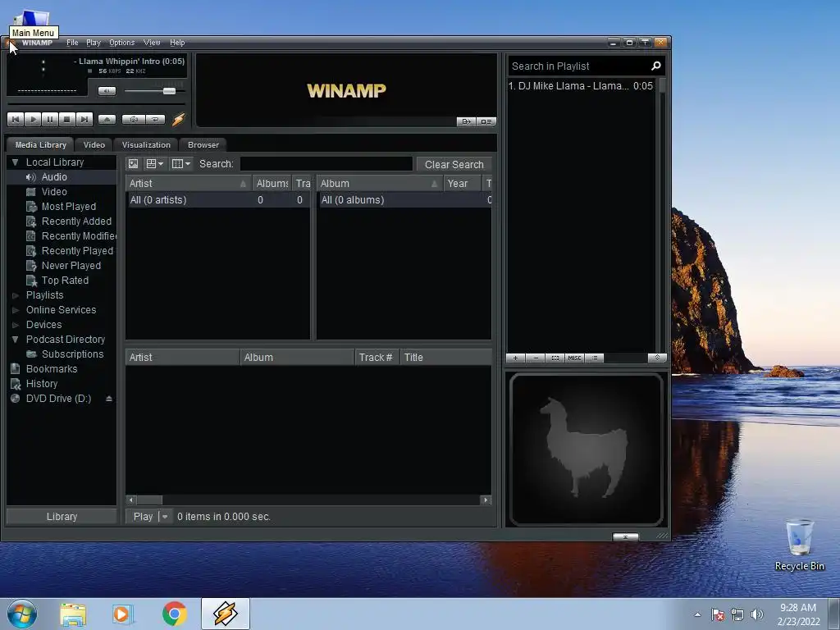
Task: Click the Clear Search button
Action: coord(454,164)
